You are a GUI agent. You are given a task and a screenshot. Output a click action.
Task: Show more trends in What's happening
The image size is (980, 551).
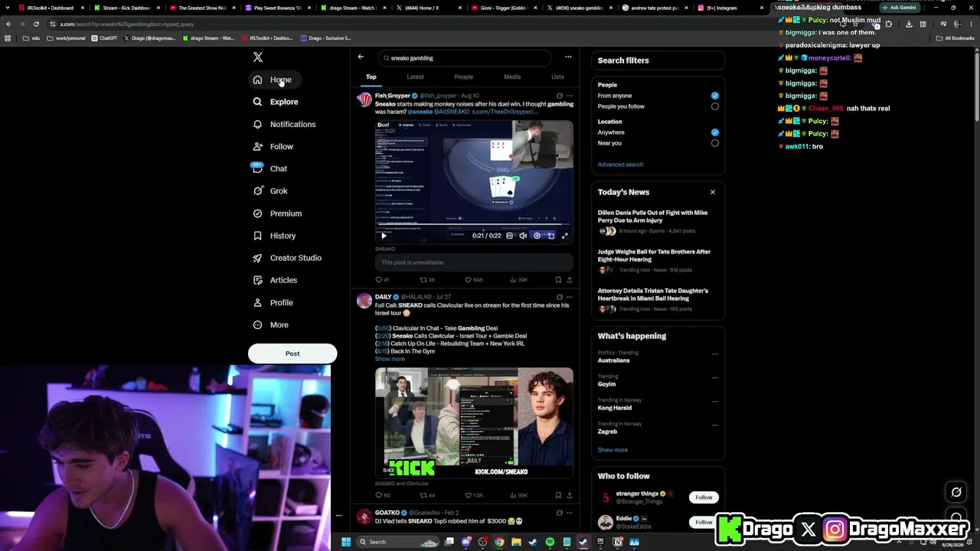click(x=612, y=450)
